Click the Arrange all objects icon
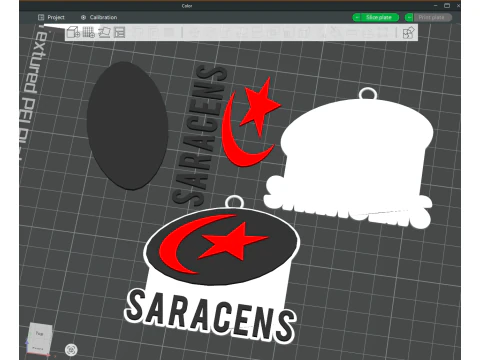The width and height of the screenshot is (480, 360). 120,32
